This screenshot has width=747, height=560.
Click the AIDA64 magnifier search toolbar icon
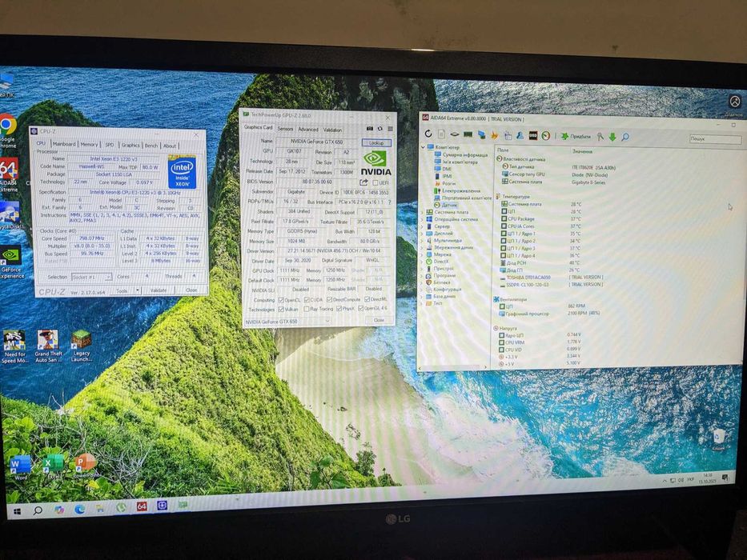[x=625, y=137]
